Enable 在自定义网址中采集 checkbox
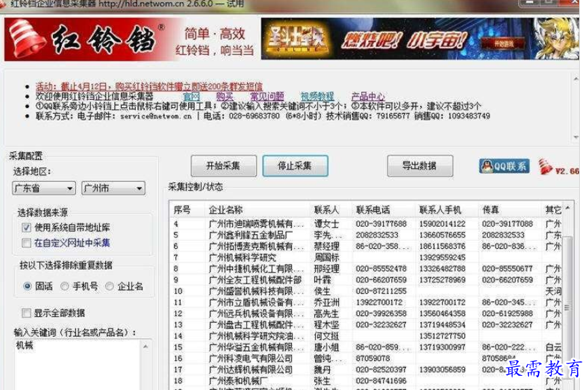 click(x=26, y=243)
